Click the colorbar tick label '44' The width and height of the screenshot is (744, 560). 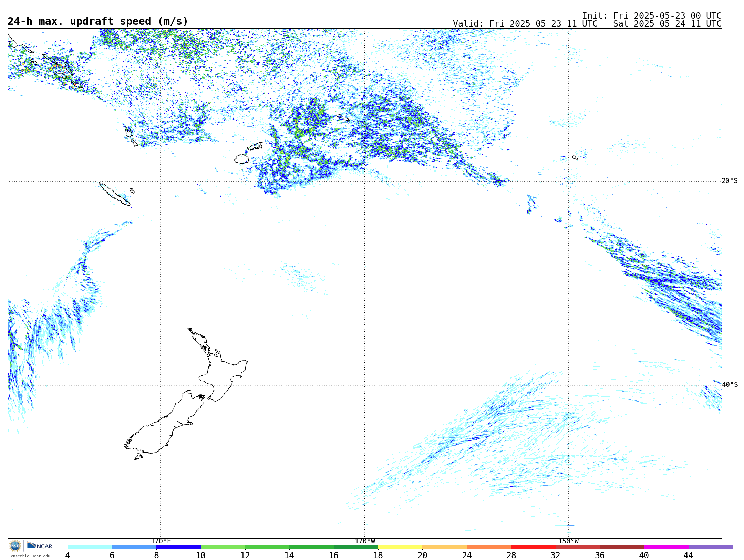point(689,555)
